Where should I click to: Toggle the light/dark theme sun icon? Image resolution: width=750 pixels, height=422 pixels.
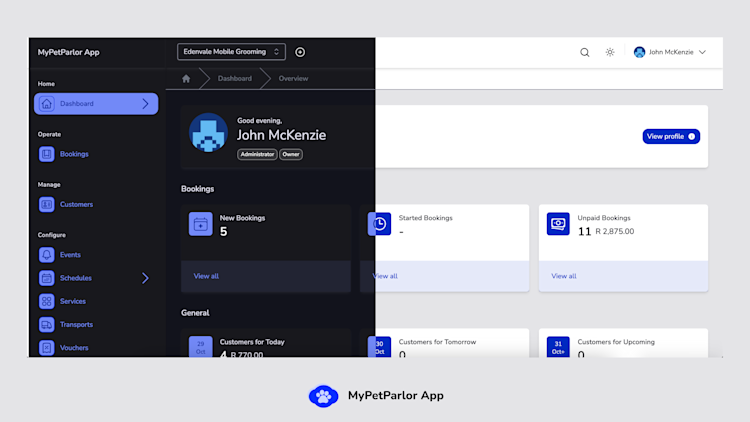[610, 52]
